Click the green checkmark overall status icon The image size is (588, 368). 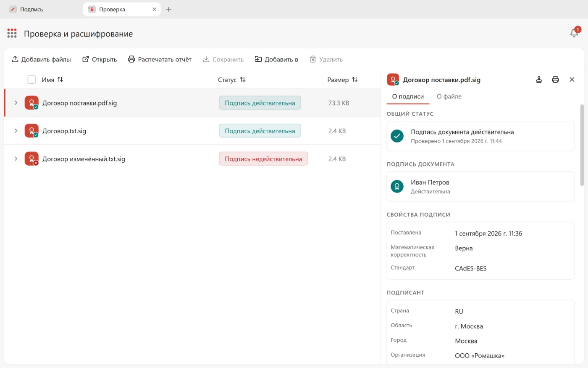coord(397,136)
